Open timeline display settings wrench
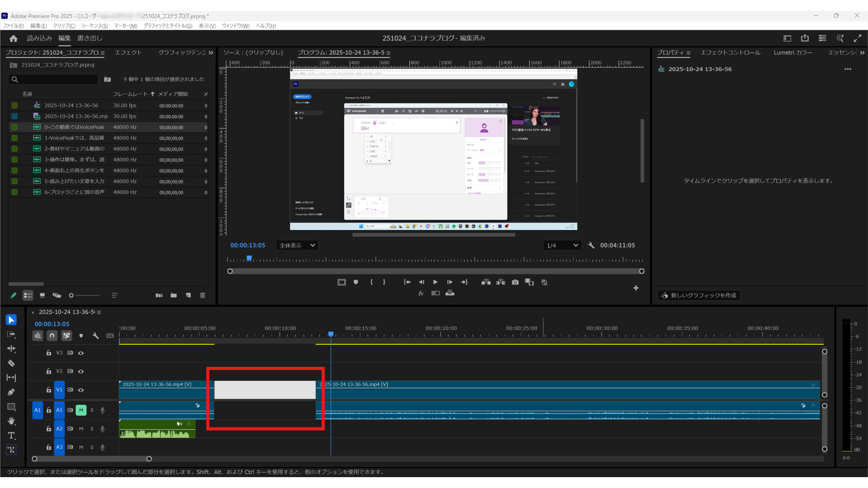This screenshot has width=868, height=488. pyautogui.click(x=95, y=336)
